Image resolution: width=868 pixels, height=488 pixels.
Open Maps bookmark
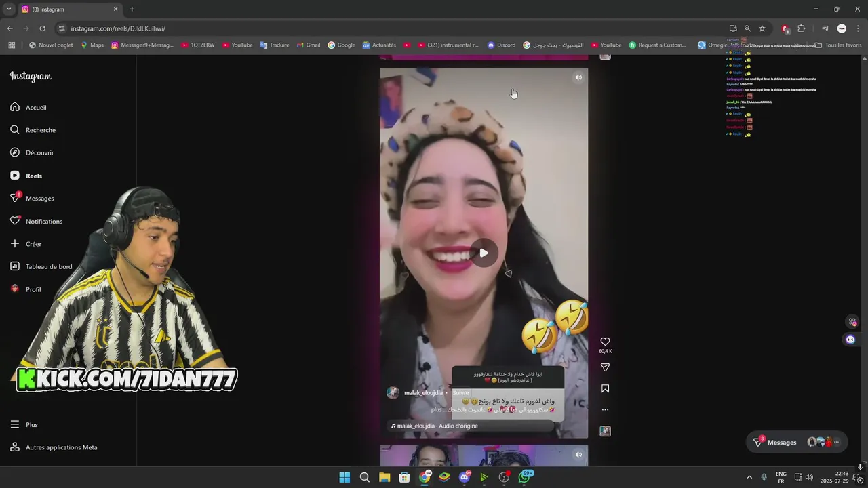tap(92, 45)
